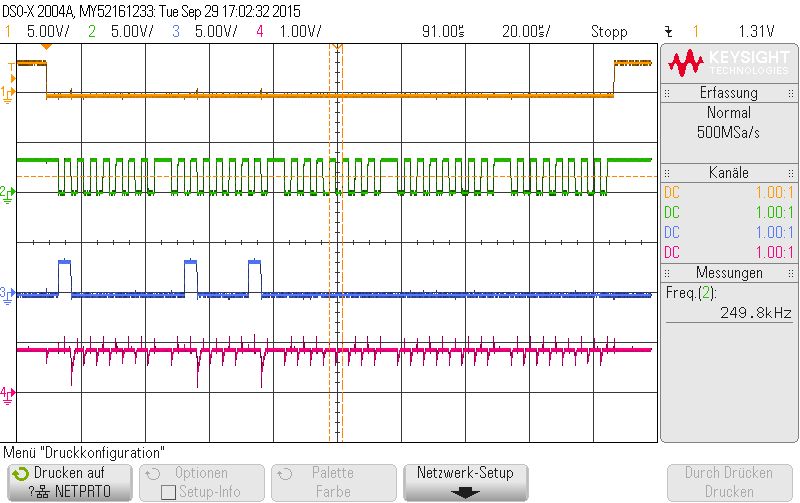Click the orange trigger position marker at top

46,46
